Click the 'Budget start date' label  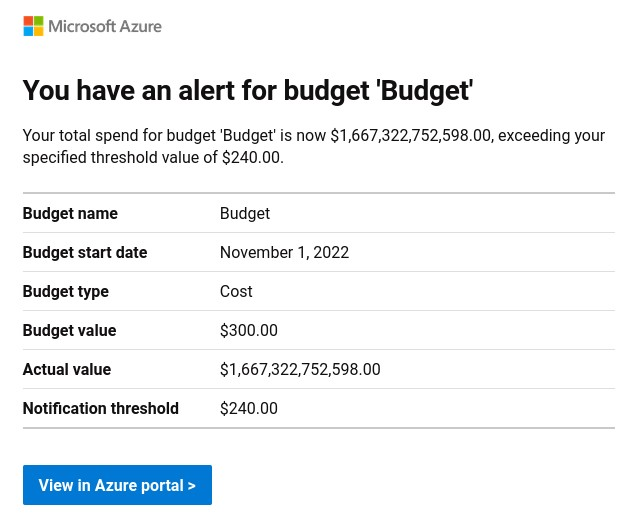(x=85, y=252)
